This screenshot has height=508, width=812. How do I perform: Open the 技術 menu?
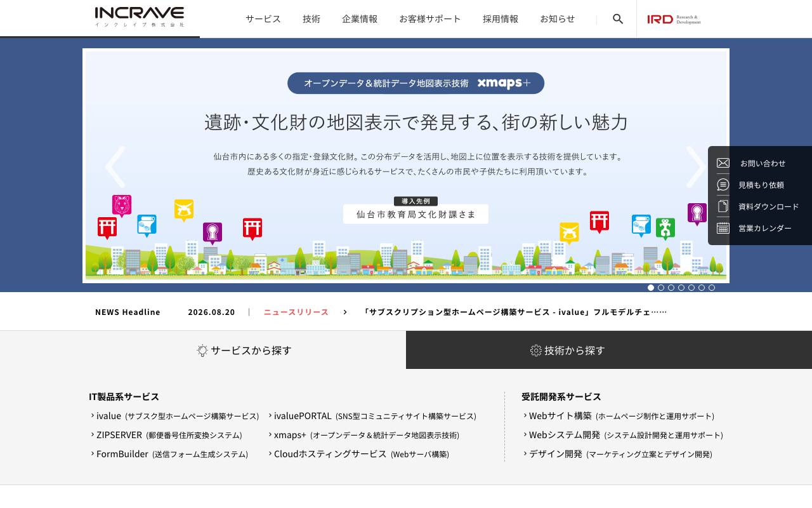[311, 19]
